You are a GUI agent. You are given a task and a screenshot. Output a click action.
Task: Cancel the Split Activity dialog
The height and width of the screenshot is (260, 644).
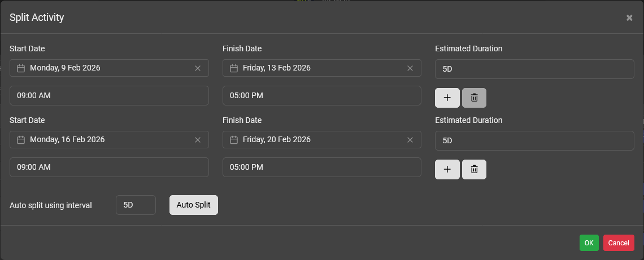[619, 243]
